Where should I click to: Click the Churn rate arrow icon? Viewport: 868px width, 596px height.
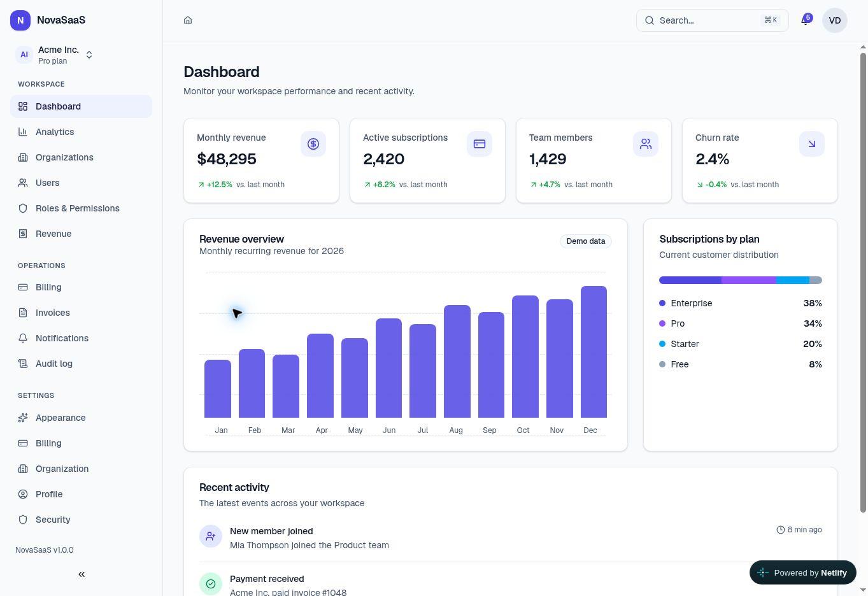(x=812, y=144)
